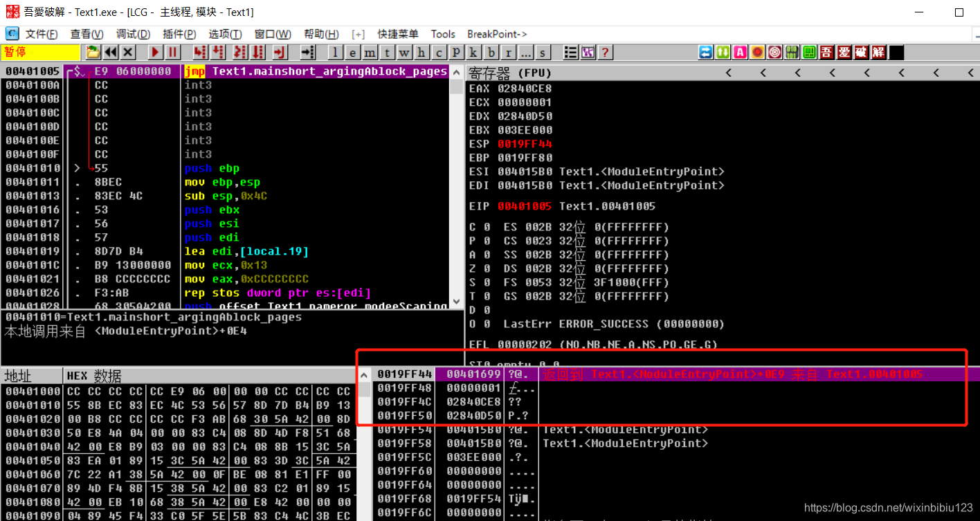Close the debugged program with the X icon
The height and width of the screenshot is (521, 980).
128,53
